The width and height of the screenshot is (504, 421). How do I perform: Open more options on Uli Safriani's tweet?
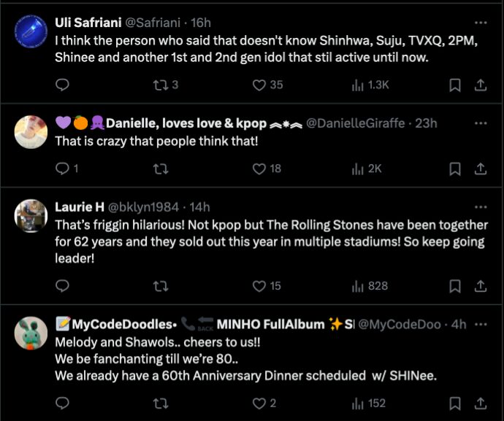pos(481,23)
